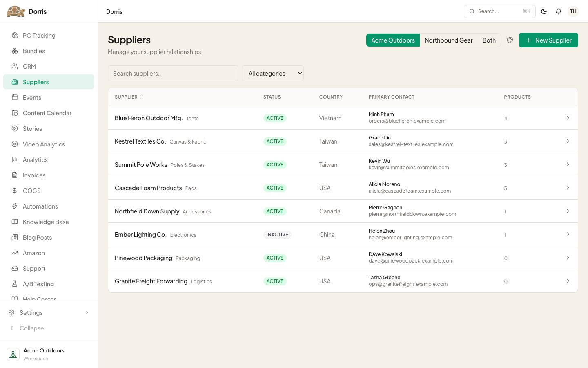The image size is (588, 368).
Task: Open the theme palette icon
Action: click(x=510, y=40)
